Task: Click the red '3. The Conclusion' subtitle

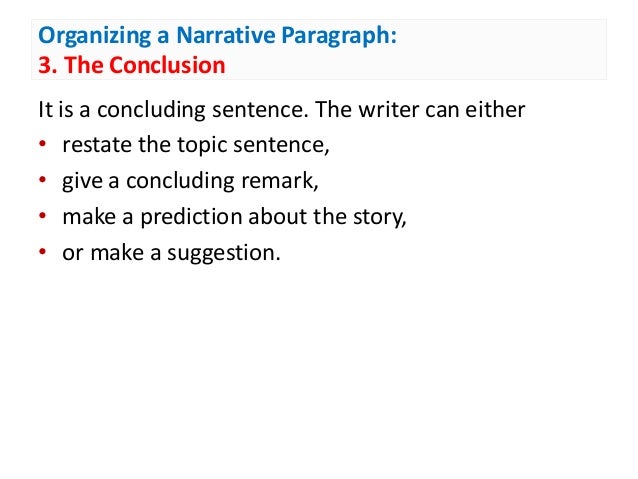Action: click(x=132, y=65)
